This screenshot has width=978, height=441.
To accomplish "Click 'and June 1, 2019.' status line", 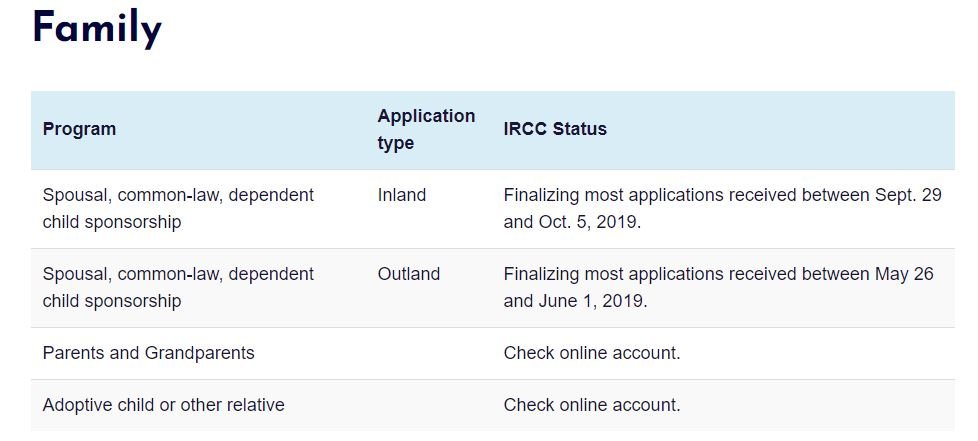I will [575, 301].
